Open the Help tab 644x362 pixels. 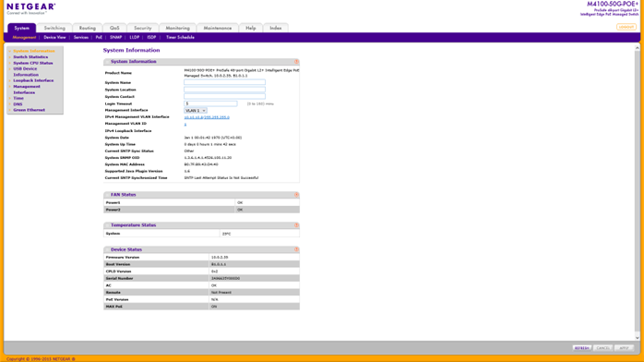(251, 28)
